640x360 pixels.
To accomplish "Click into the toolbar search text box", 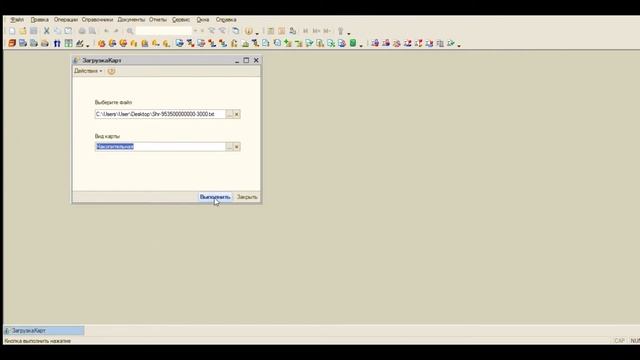I will pyautogui.click(x=163, y=31).
